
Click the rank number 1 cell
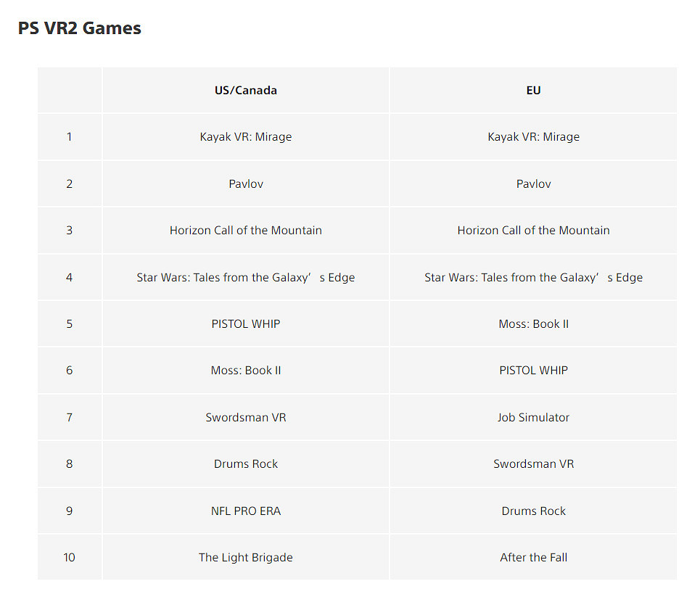tap(70, 137)
